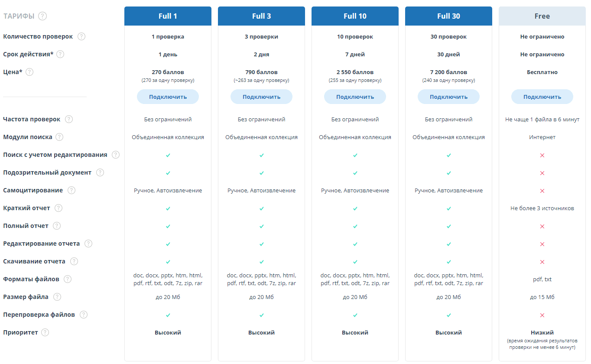Click Подключить button for Full 30 plan
Screen dimensions: 591x364
(x=449, y=97)
